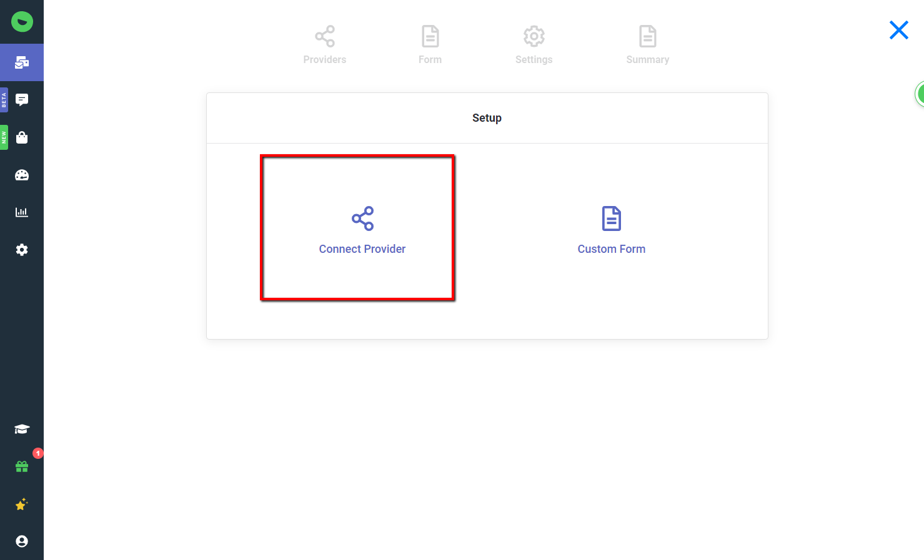Screen dimensions: 924x560
Task: Open the dashboard speedometer icon
Action: 22,175
